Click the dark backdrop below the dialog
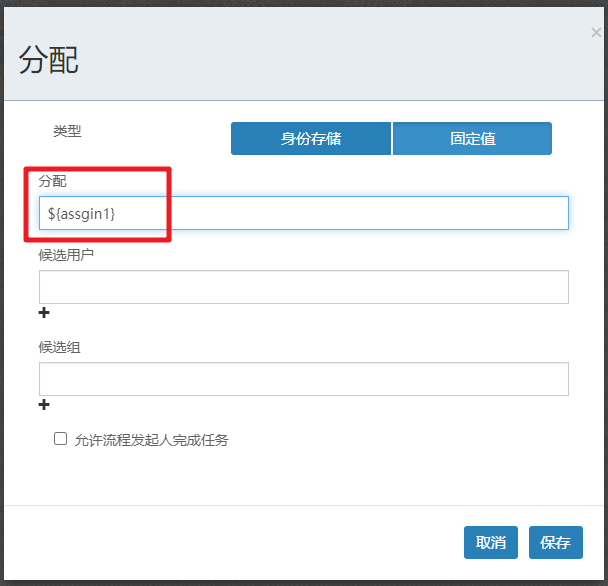 tap(300, 582)
